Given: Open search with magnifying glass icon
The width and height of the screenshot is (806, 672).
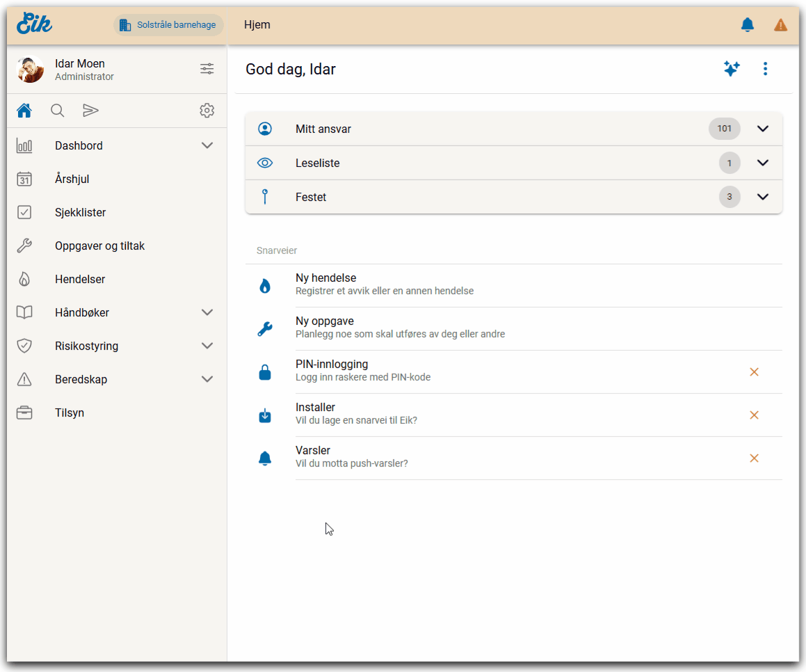Looking at the screenshot, I should [x=58, y=111].
